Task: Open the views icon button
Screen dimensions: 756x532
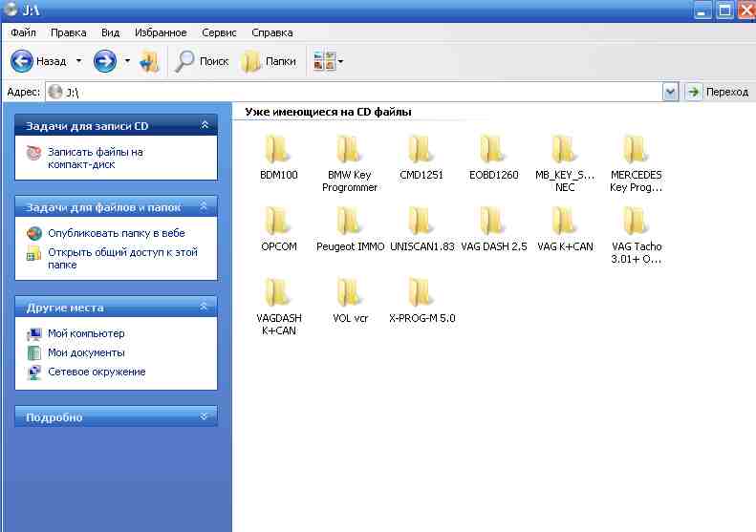Action: (324, 61)
